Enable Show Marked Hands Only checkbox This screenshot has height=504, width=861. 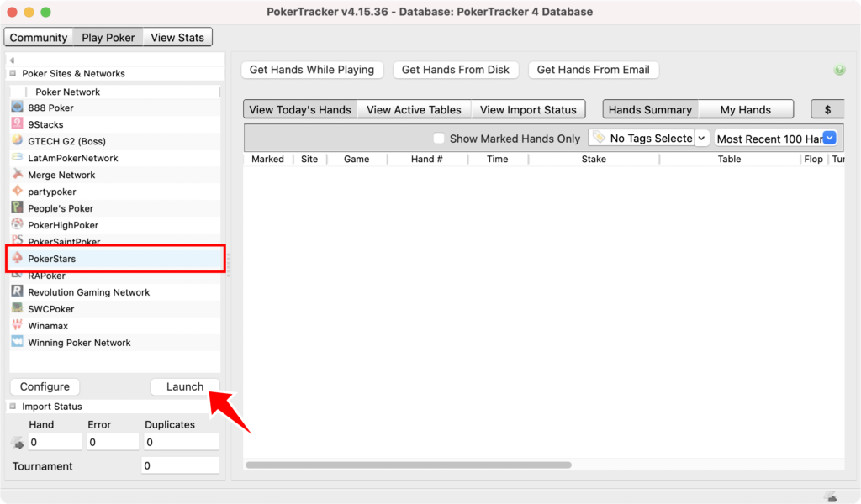438,139
